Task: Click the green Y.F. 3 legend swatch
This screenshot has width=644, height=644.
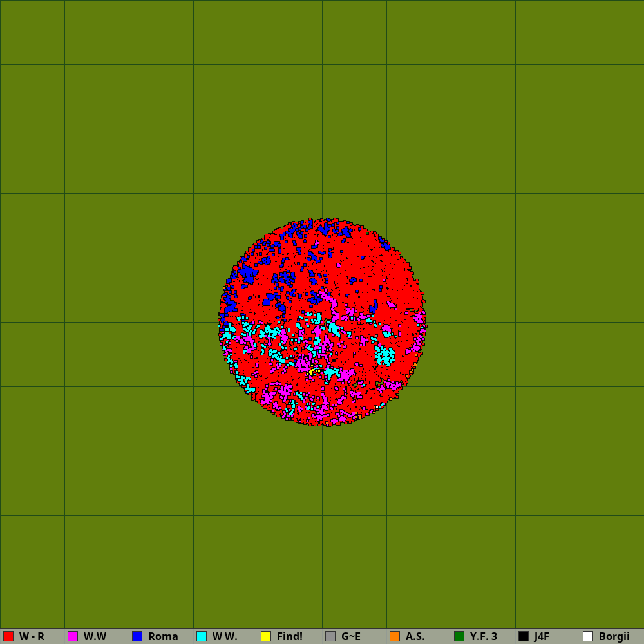Action: click(x=459, y=636)
